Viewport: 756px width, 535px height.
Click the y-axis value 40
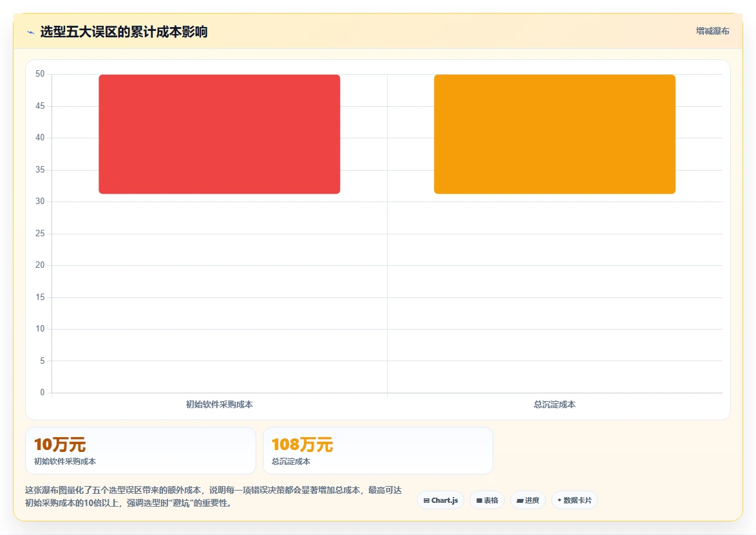point(40,137)
